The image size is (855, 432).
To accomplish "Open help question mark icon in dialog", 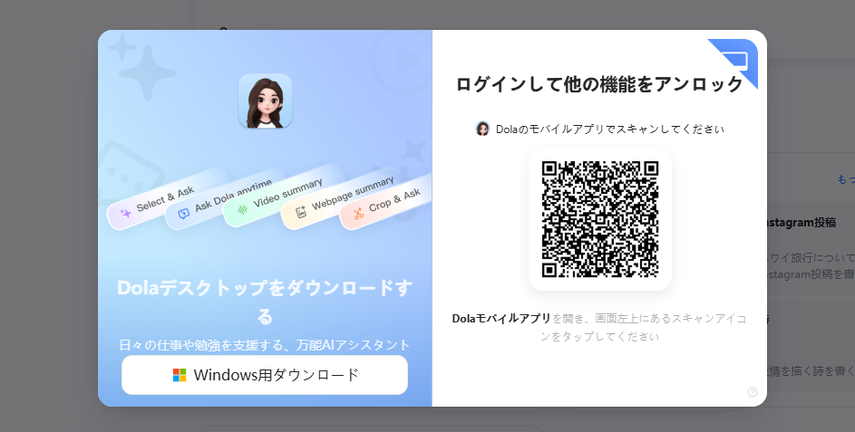I will tap(752, 392).
